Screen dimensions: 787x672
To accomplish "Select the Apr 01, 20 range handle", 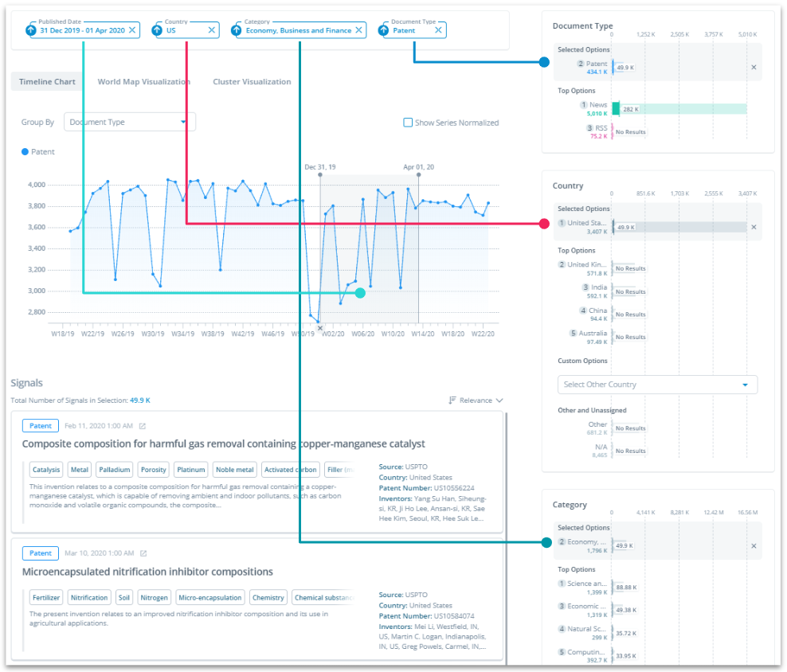I will [419, 174].
